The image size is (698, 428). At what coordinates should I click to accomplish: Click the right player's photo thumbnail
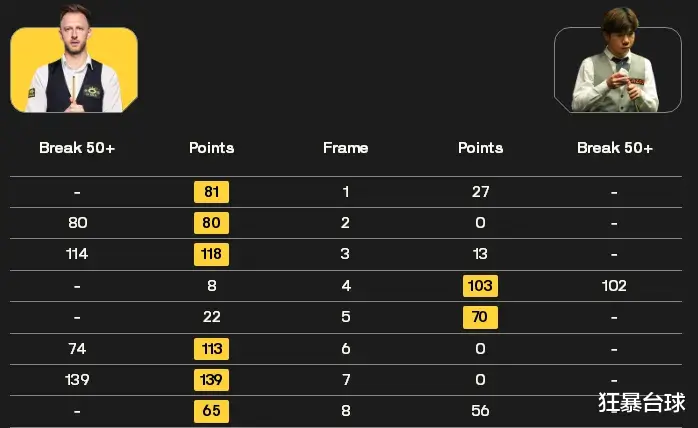tap(618, 61)
